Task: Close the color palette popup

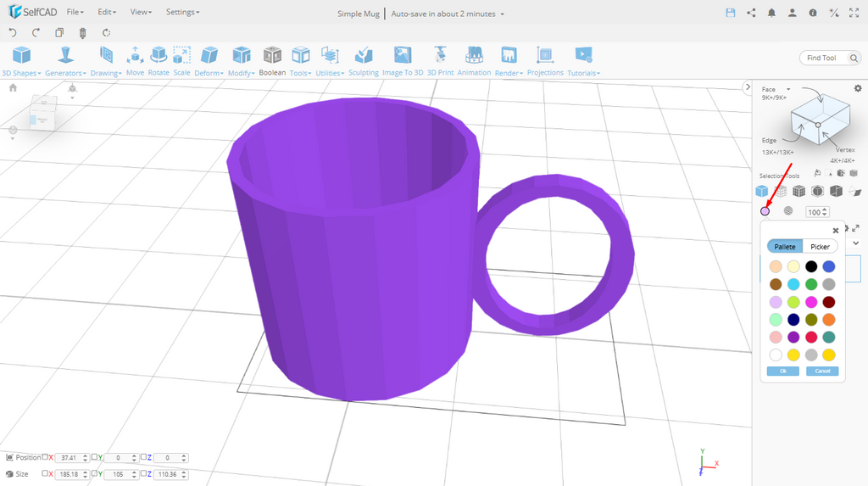Action: (x=836, y=231)
